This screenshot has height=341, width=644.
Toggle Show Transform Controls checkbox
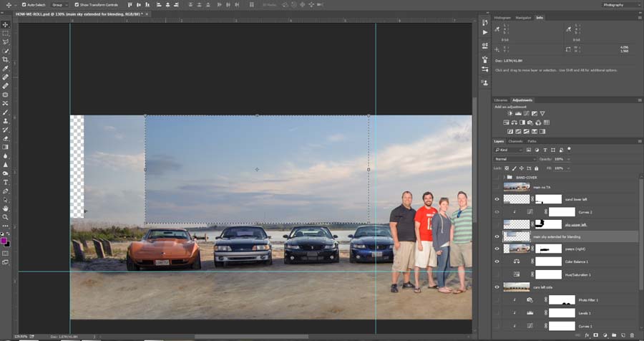[77, 4]
